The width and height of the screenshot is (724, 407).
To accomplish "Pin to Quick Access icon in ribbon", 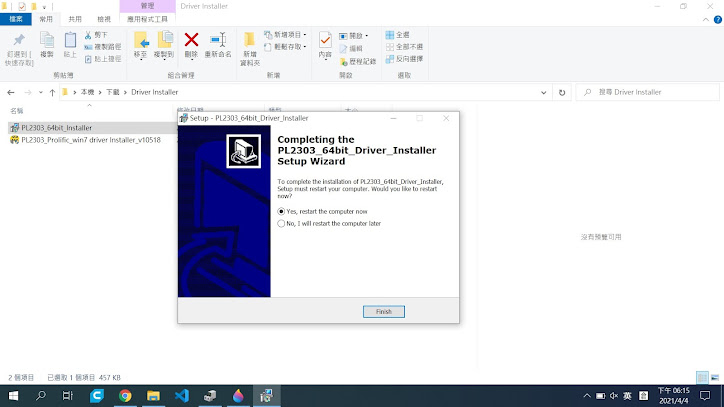I will 19,40.
